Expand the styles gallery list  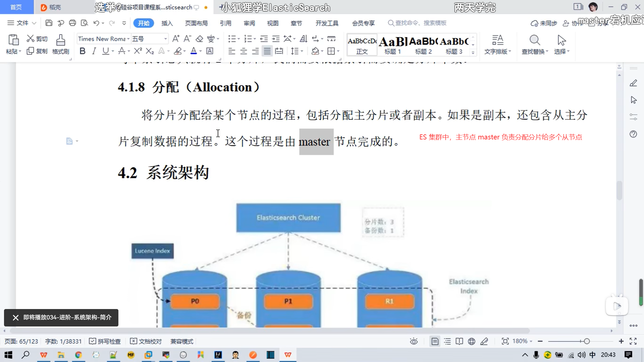click(473, 53)
